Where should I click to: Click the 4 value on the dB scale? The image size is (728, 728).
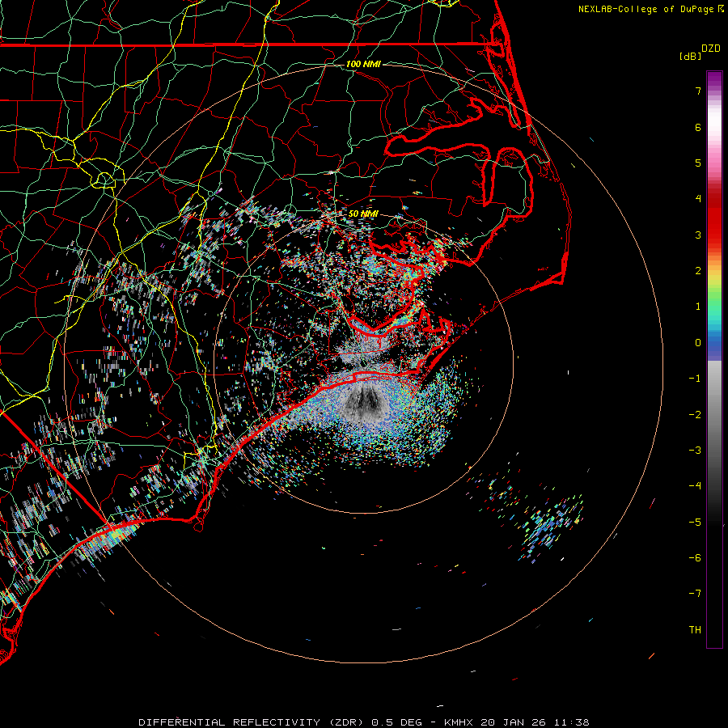tap(698, 199)
